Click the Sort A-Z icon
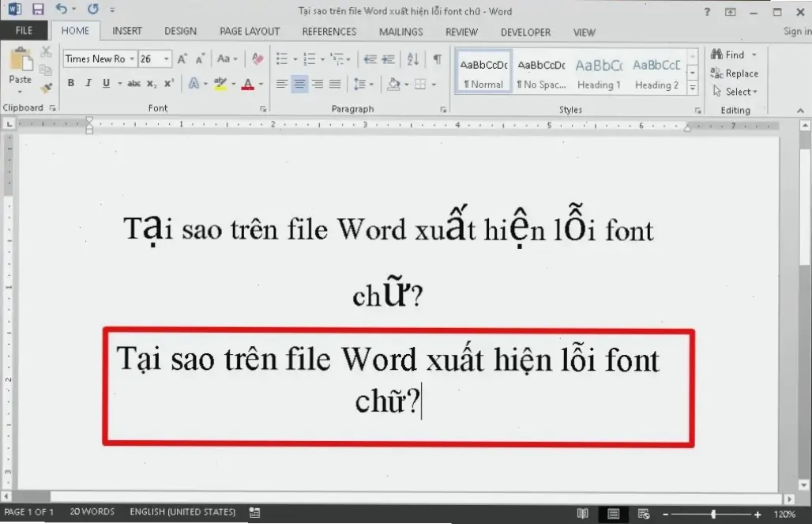Viewport: 812px width, 524px height. pos(413,59)
